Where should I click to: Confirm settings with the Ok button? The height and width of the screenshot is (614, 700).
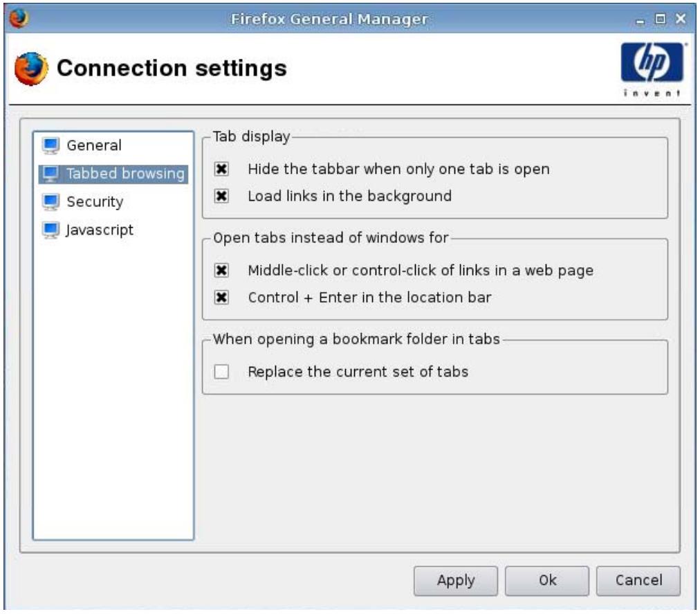pyautogui.click(x=547, y=581)
